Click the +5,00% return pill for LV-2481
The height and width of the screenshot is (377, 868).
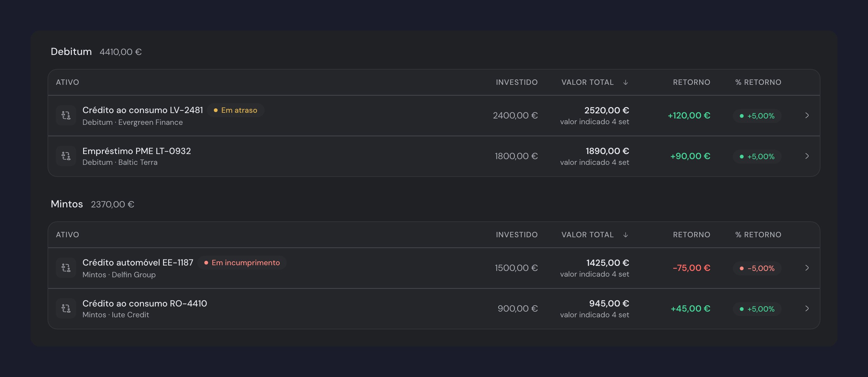757,116
